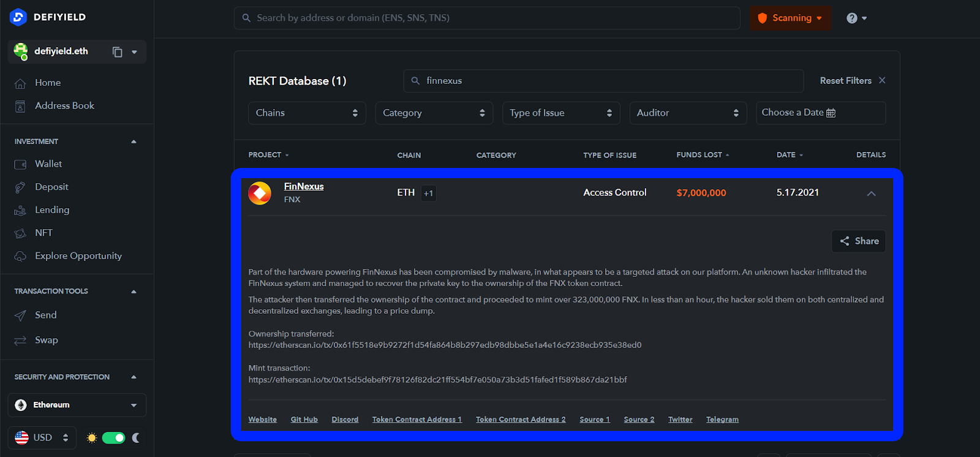Click the DEFIYIELD logo icon
The width and height of the screenshot is (980, 457).
click(x=18, y=17)
